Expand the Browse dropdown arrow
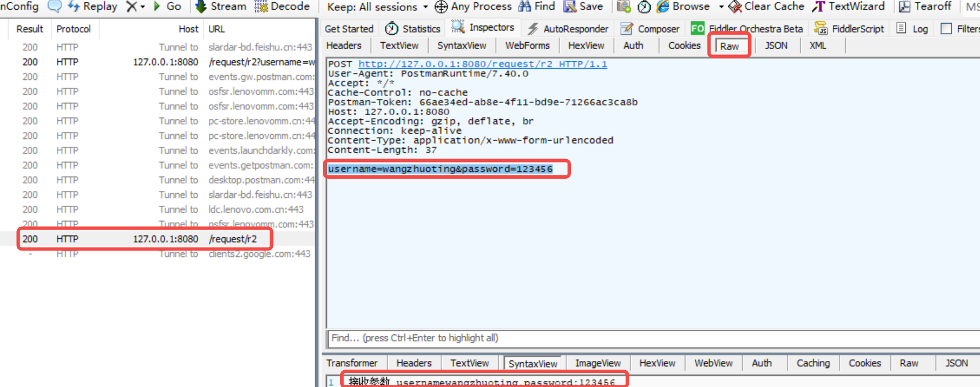This screenshot has width=980, height=387. 721,7
